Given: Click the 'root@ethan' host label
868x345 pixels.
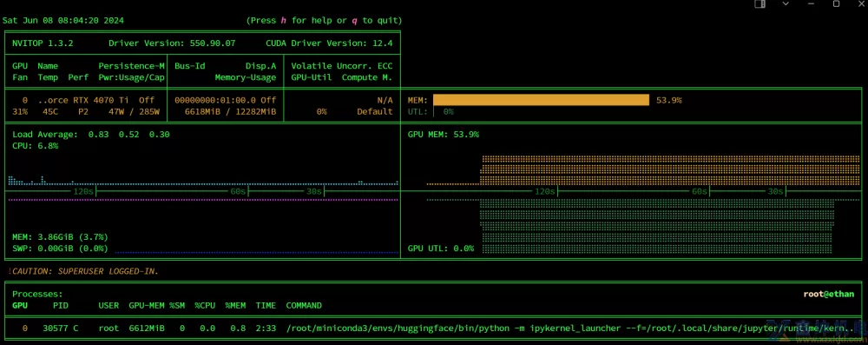Looking at the screenshot, I should [x=829, y=294].
